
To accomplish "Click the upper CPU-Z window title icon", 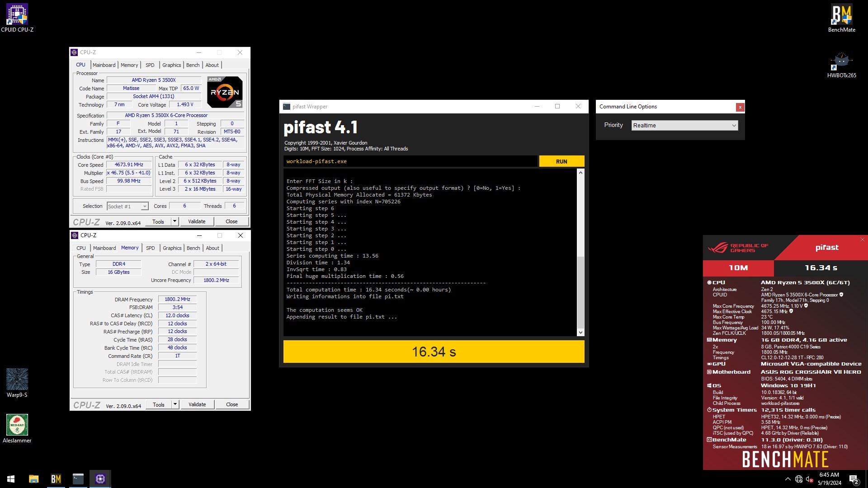I will click(x=75, y=52).
